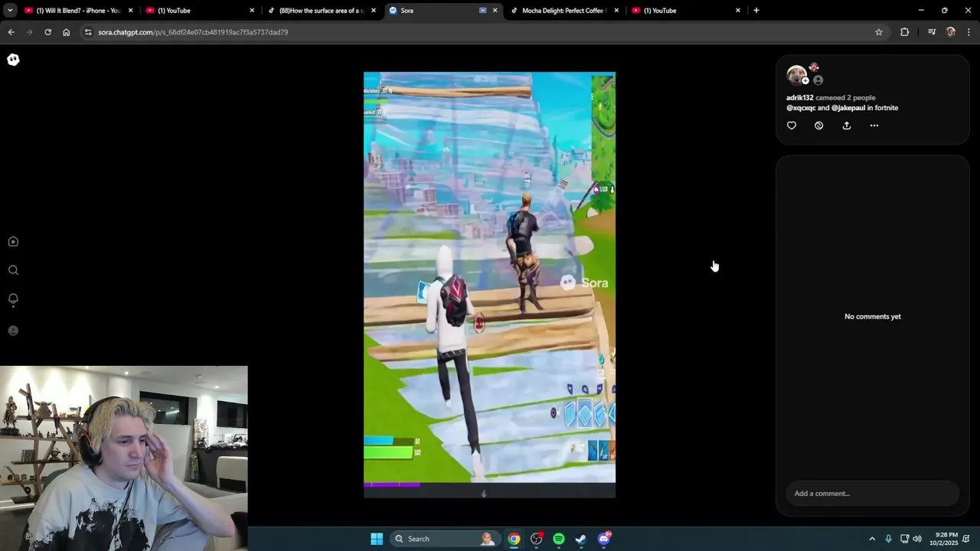Show hidden system tray icons
980x551 pixels.
(x=871, y=539)
